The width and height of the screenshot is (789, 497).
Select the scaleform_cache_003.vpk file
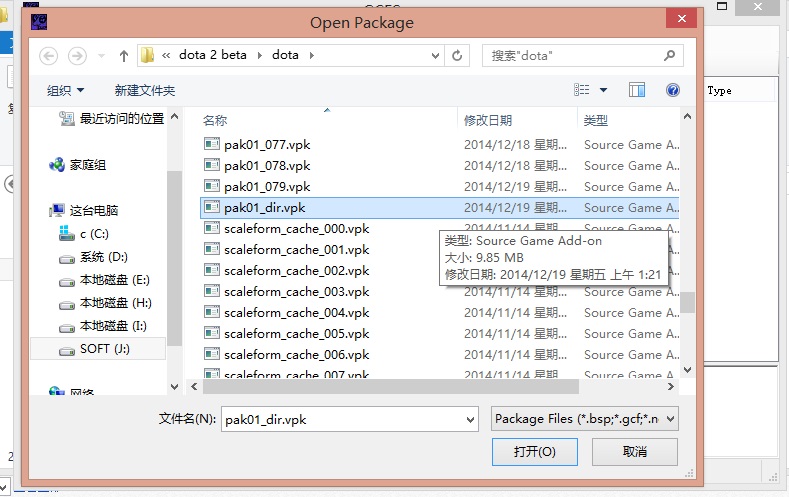[x=296, y=292]
